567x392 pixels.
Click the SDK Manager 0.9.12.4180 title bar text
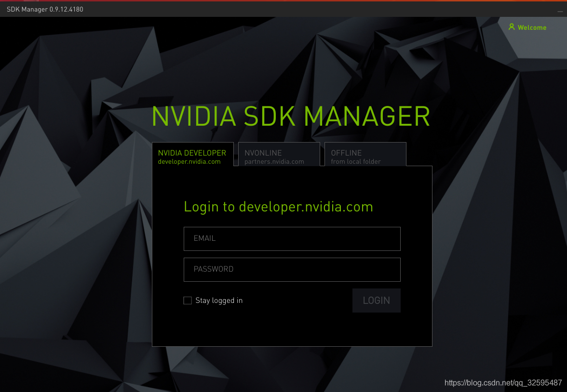click(45, 10)
